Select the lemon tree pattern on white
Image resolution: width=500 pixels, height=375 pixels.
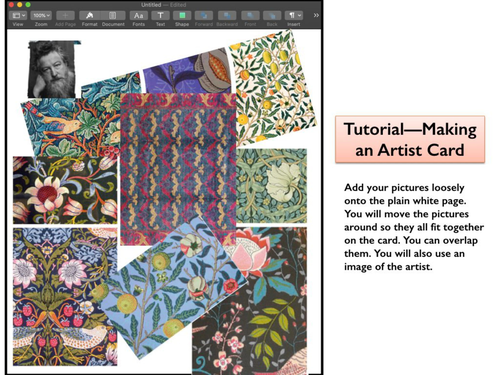(x=273, y=87)
